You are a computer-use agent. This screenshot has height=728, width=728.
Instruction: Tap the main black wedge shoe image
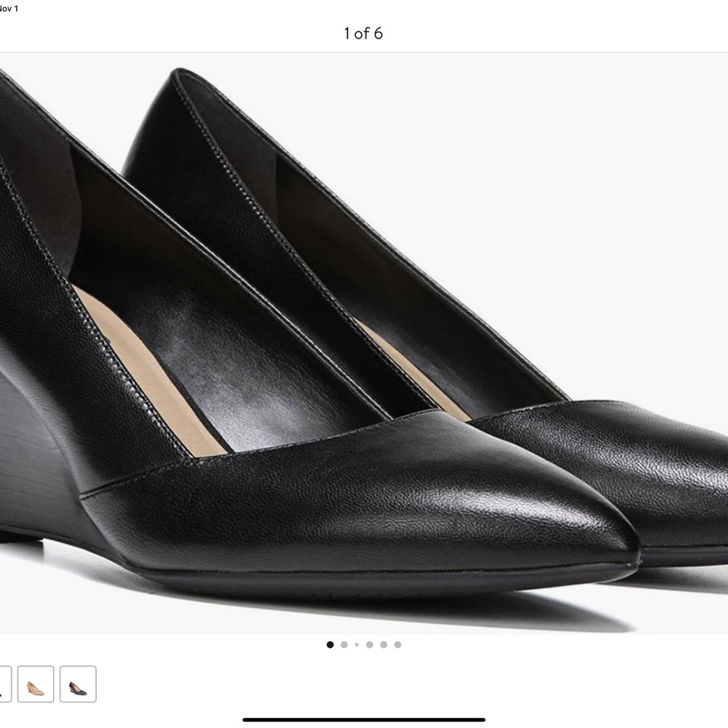click(364, 344)
